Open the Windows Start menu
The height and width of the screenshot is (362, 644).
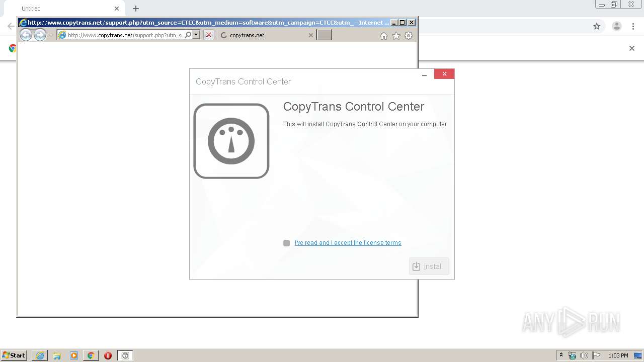(x=14, y=355)
